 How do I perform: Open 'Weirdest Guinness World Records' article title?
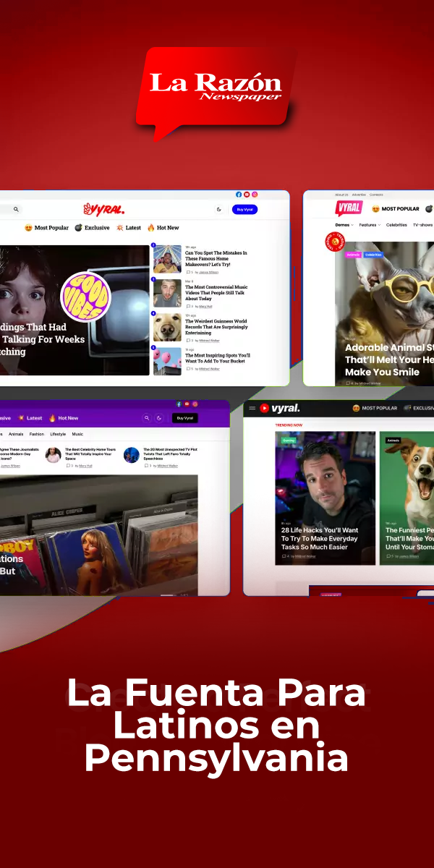pos(216,327)
